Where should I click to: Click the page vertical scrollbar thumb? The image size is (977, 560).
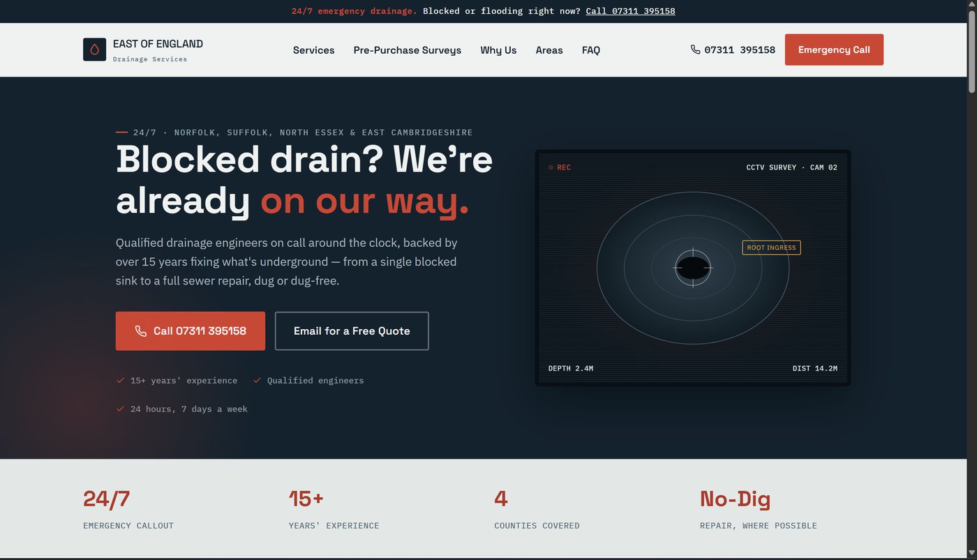pyautogui.click(x=972, y=51)
